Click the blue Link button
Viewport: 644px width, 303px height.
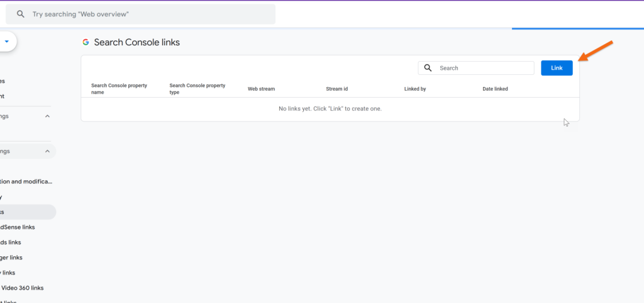pyautogui.click(x=557, y=68)
